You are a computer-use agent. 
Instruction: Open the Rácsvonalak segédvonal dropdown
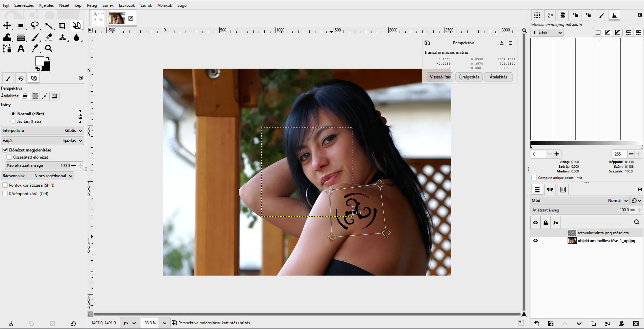(x=38, y=176)
